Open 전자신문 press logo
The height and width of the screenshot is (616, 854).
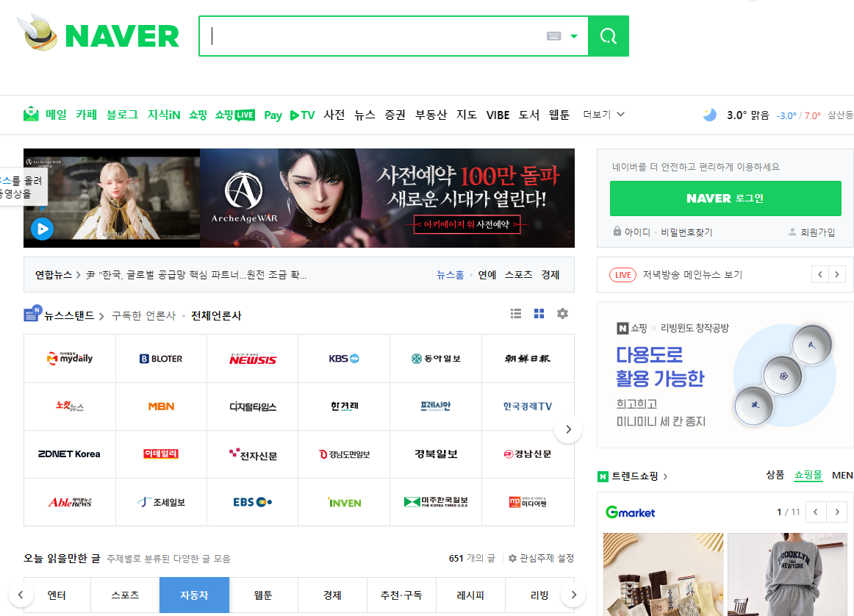click(253, 454)
